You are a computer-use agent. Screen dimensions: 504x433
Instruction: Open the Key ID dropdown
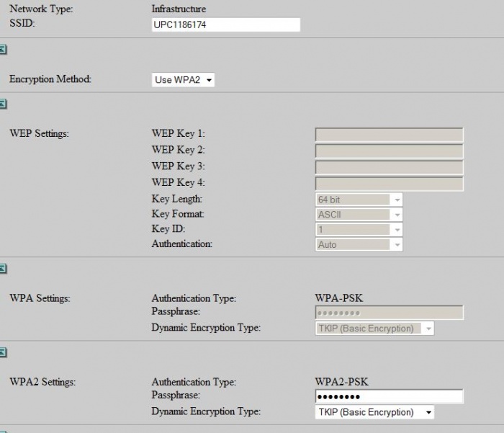point(359,230)
